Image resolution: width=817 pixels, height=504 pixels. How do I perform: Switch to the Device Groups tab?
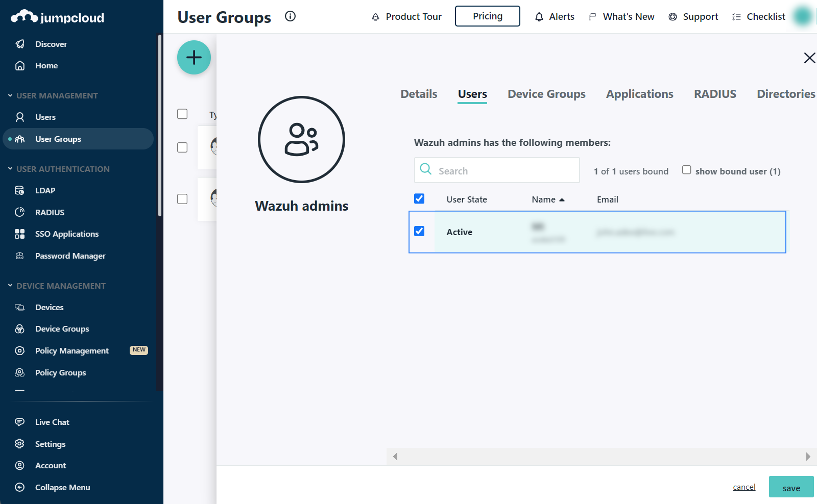point(546,94)
